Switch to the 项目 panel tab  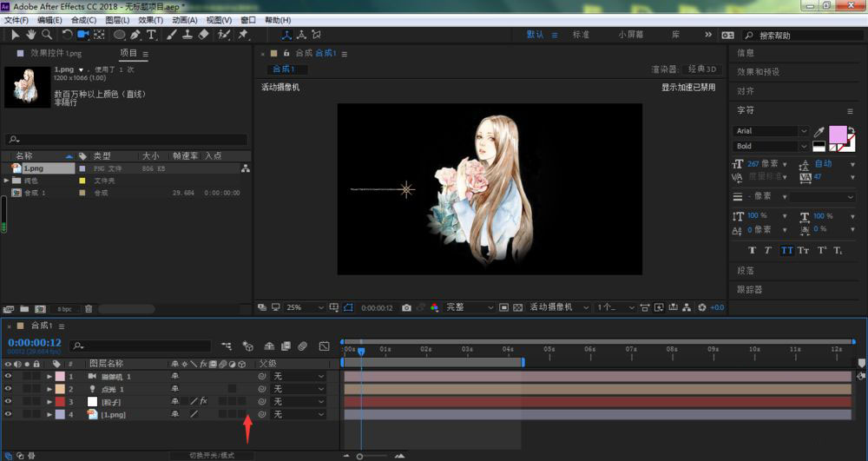(128, 53)
